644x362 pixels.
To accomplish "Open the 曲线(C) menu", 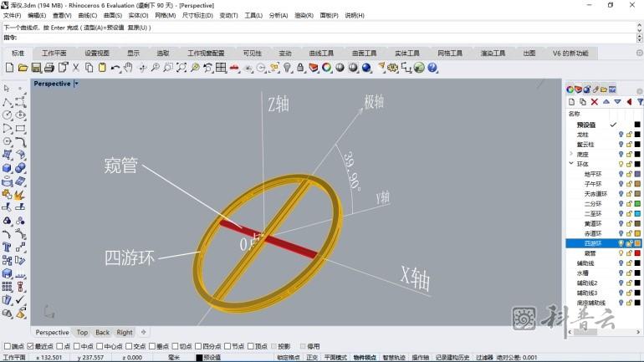I will [x=88, y=15].
